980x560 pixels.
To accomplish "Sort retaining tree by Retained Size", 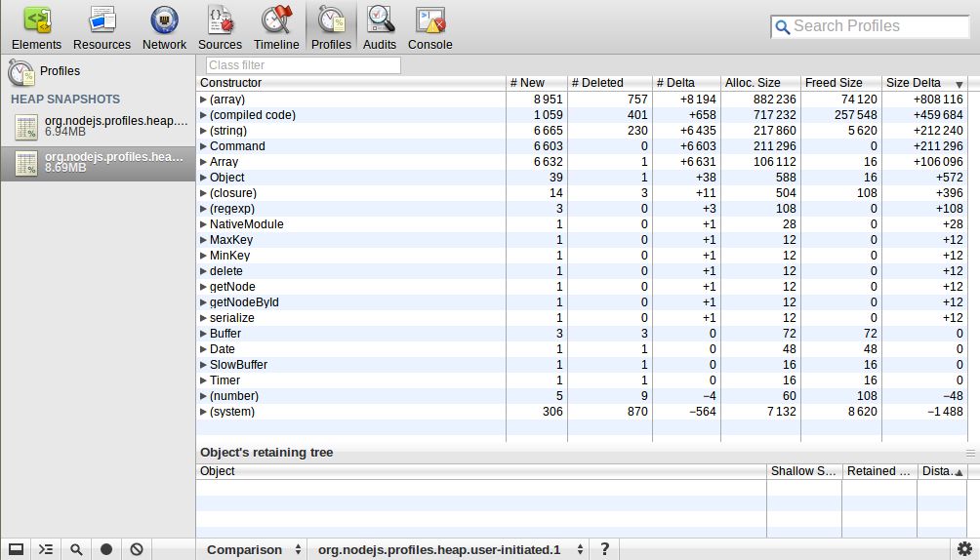I will coord(879,471).
